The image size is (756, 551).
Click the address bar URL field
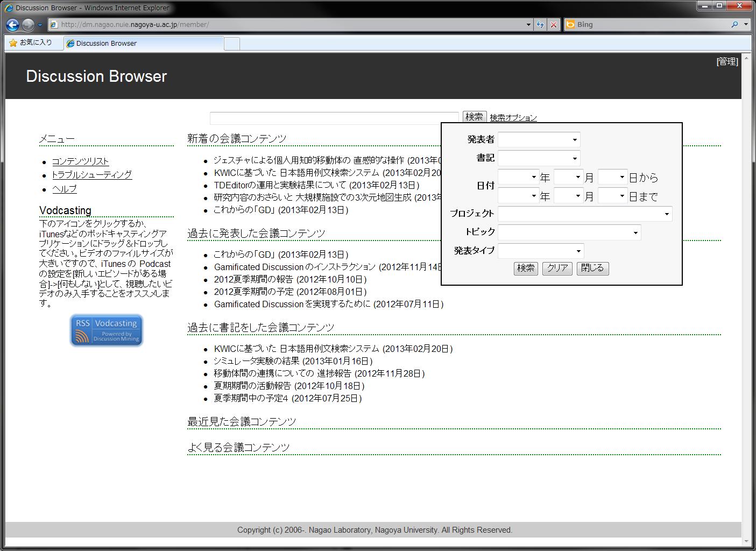click(x=291, y=25)
